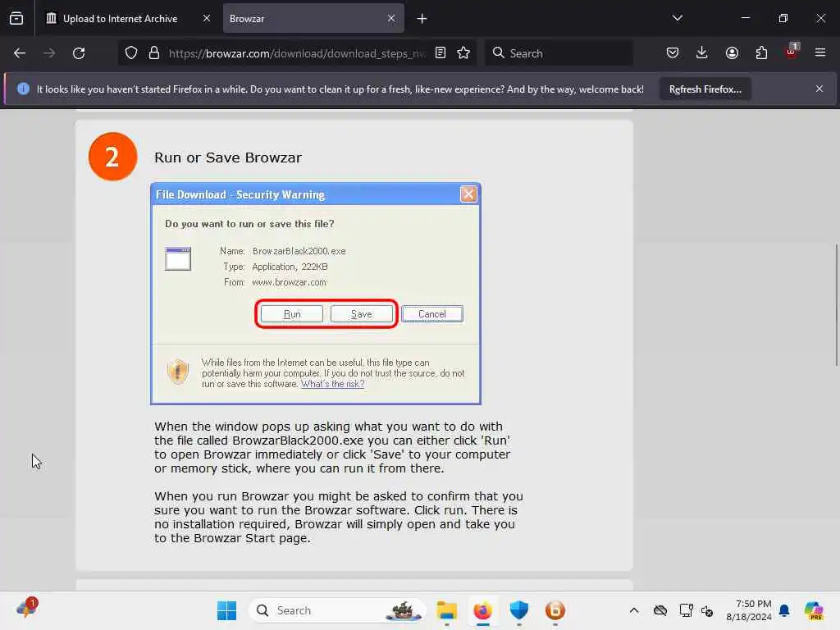Launch Copilot preview from the taskbar
The image size is (840, 630).
point(815,610)
